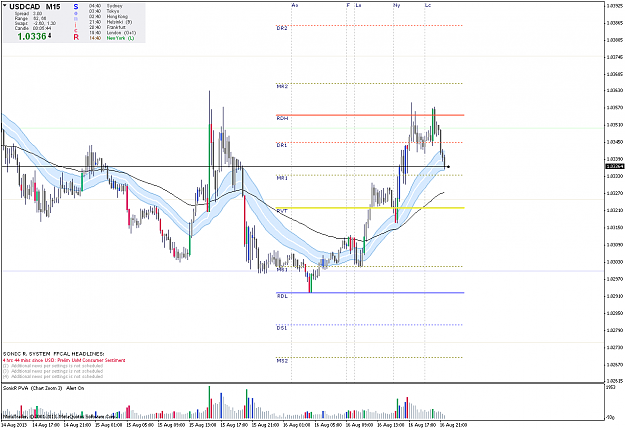This screenshot has width=625, height=429.
Task: Click the USDCAD M15 chart title
Action: point(35,6)
